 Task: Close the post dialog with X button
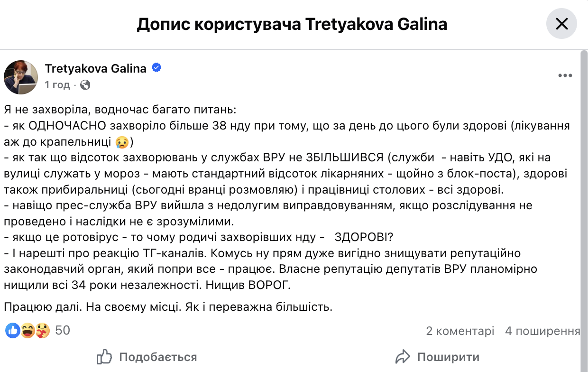coord(561,24)
